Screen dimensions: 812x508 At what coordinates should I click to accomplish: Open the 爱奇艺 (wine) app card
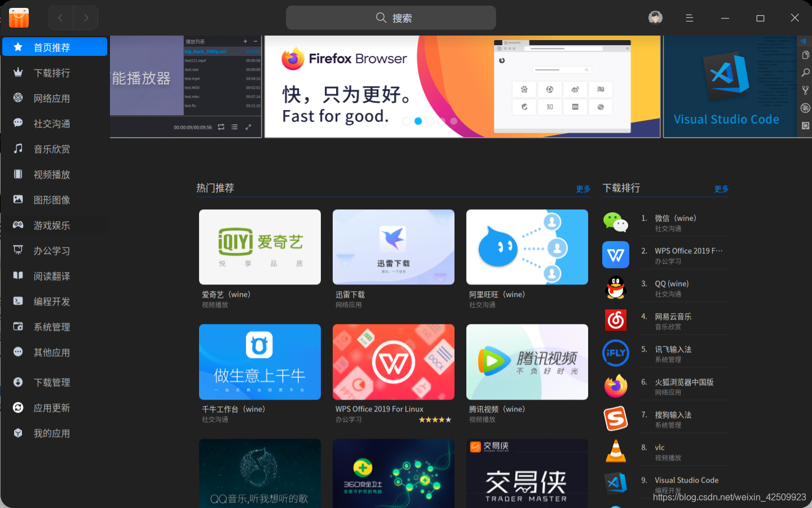tap(260, 247)
